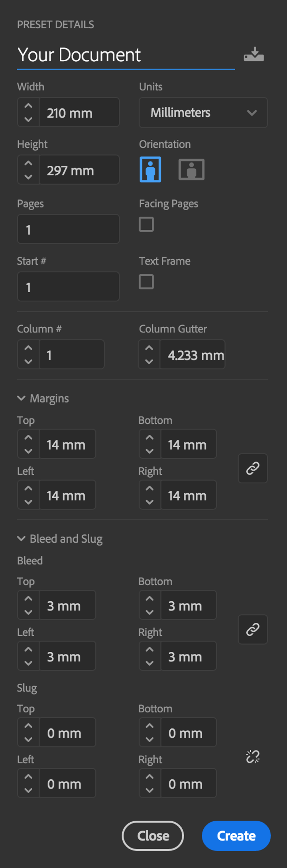Increase the Column Gutter value
The height and width of the screenshot is (868, 287).
(149, 348)
